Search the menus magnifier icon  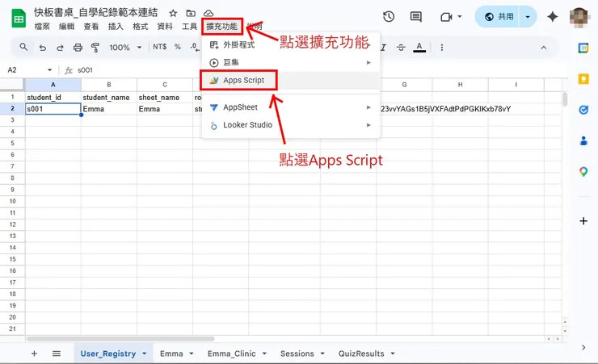[23, 47]
